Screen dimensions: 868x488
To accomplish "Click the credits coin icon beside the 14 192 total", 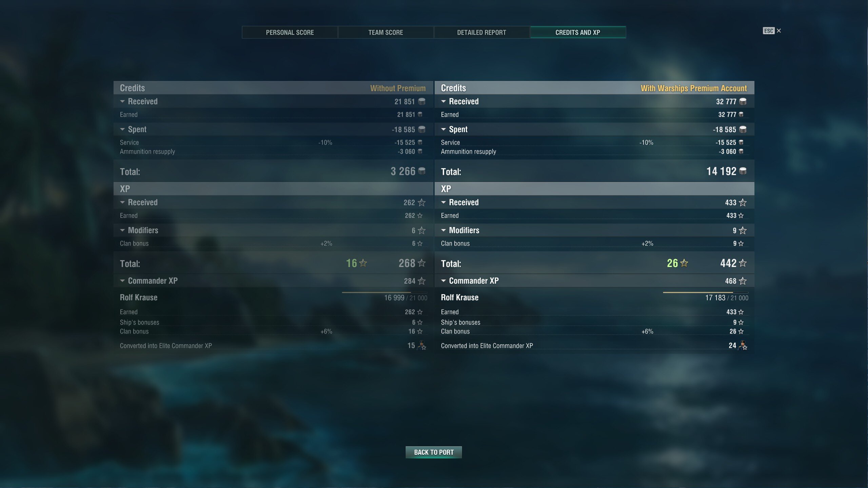I will (x=743, y=171).
